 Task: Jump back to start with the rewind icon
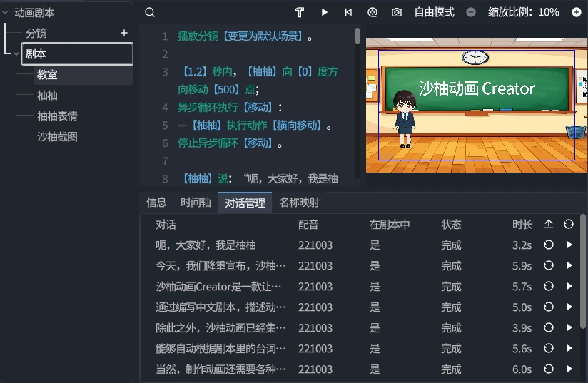(348, 12)
